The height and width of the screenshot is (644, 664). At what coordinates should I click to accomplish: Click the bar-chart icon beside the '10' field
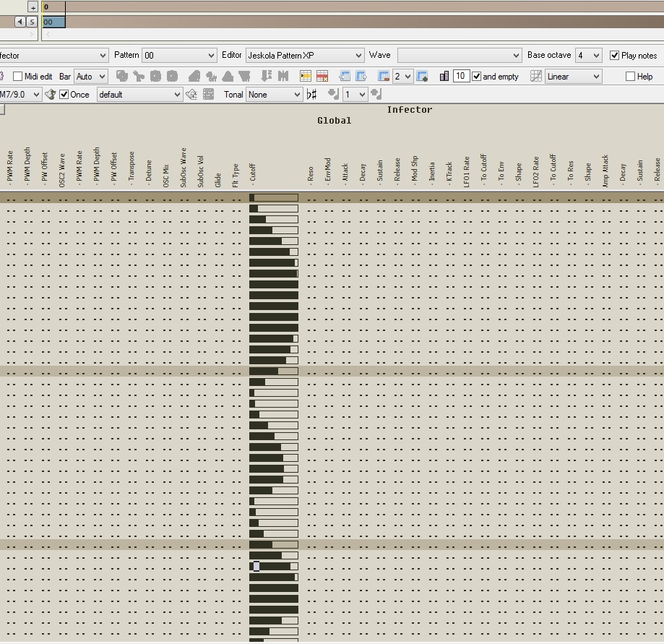coord(444,77)
